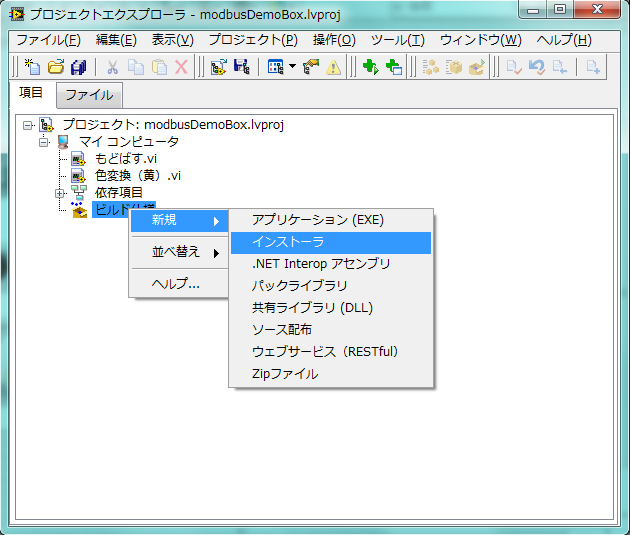Collapse the プロジェクト: modbusDemoBox.lvproj tree node
This screenshot has width=630, height=535.
click(x=28, y=125)
